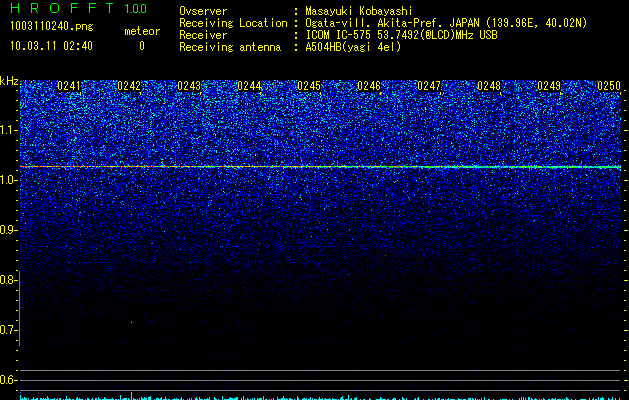Click the 0248 time marker
The width and height of the screenshot is (629, 400).
[489, 86]
